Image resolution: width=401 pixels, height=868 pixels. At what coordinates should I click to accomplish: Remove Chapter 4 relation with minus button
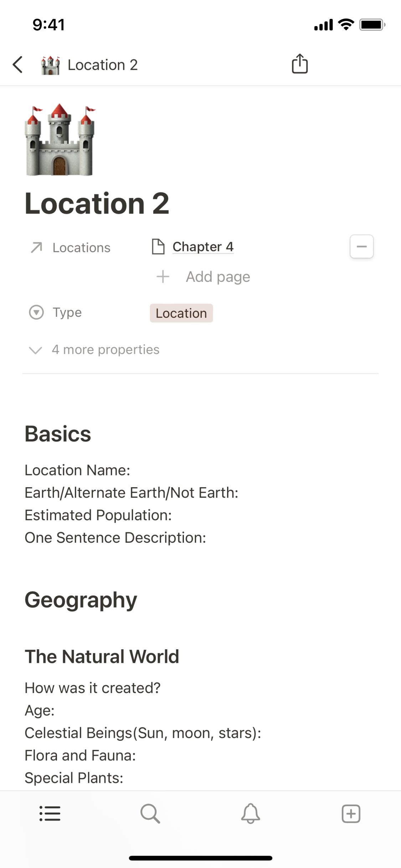click(361, 247)
